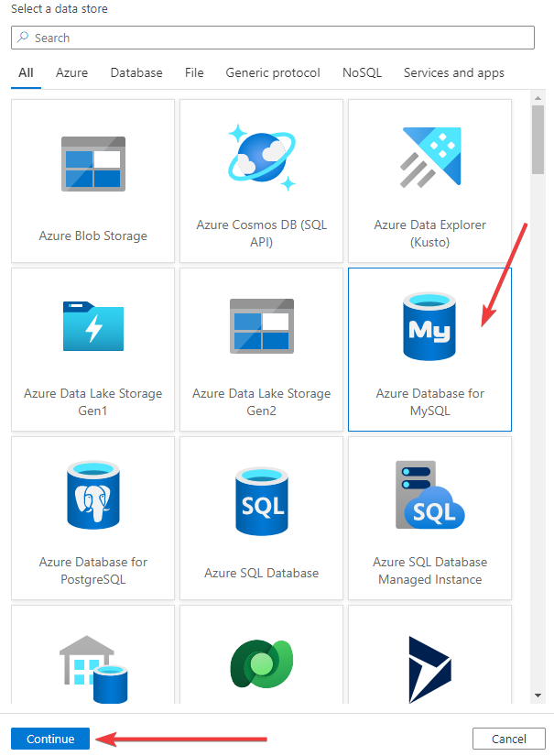Pick the Azure Data Explorer Kusto icon

click(x=430, y=158)
